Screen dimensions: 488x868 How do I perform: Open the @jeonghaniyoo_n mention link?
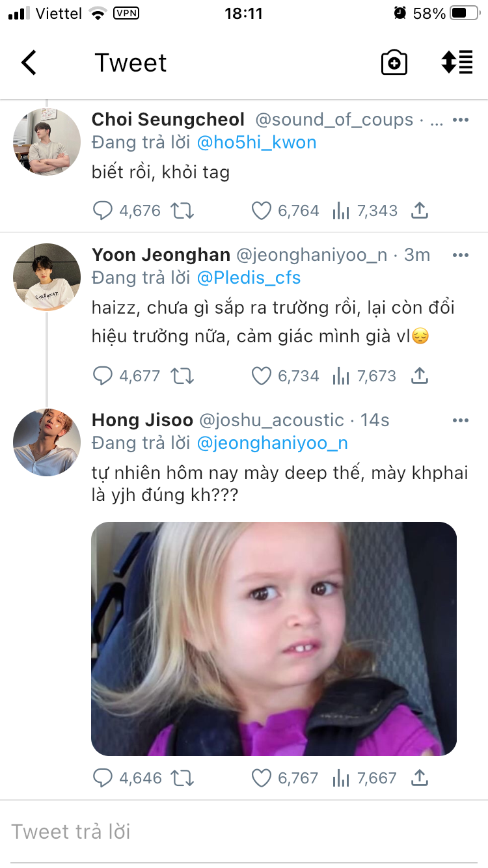tap(272, 443)
